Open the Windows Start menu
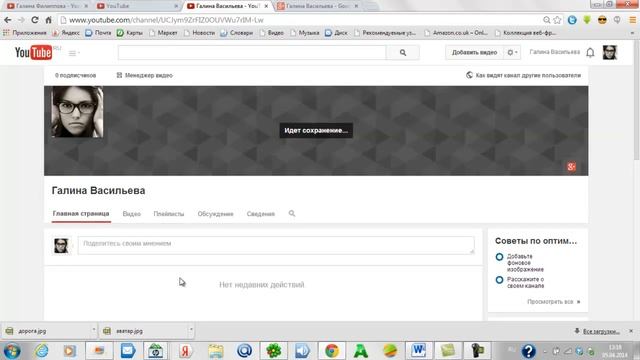Screen dimensions: 640x360 click(12, 351)
